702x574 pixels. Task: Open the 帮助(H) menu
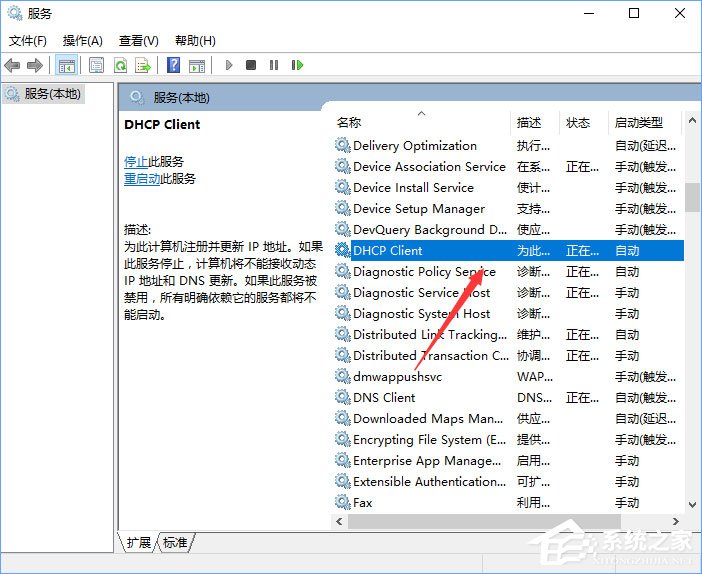tap(195, 41)
